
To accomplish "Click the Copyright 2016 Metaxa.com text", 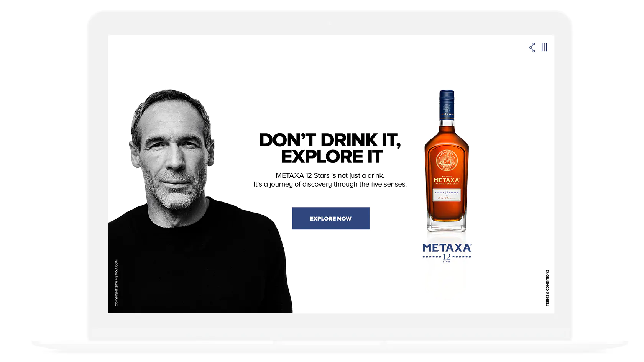I will 117,283.
